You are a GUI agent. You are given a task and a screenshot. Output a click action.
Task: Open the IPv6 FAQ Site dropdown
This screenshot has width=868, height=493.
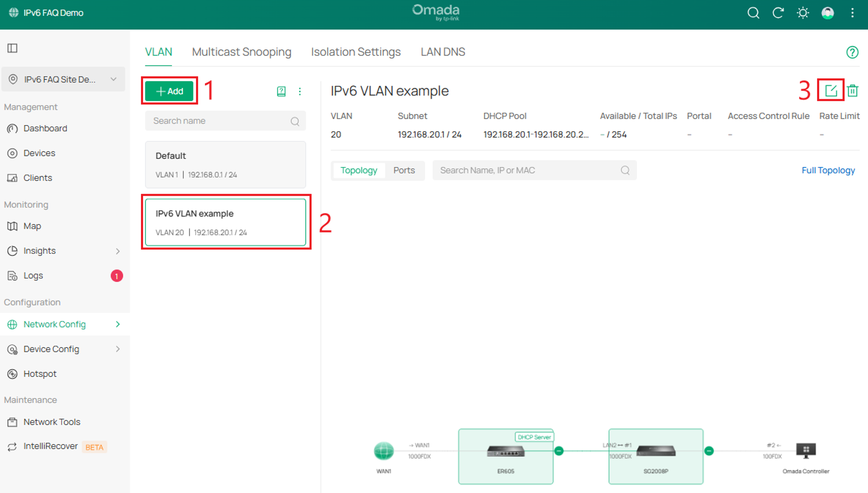pyautogui.click(x=63, y=79)
